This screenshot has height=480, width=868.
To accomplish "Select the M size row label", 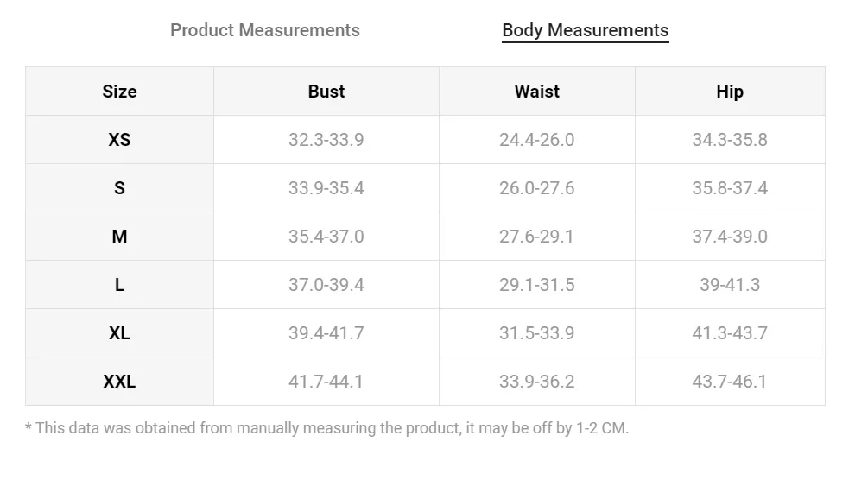I will coord(119,237).
